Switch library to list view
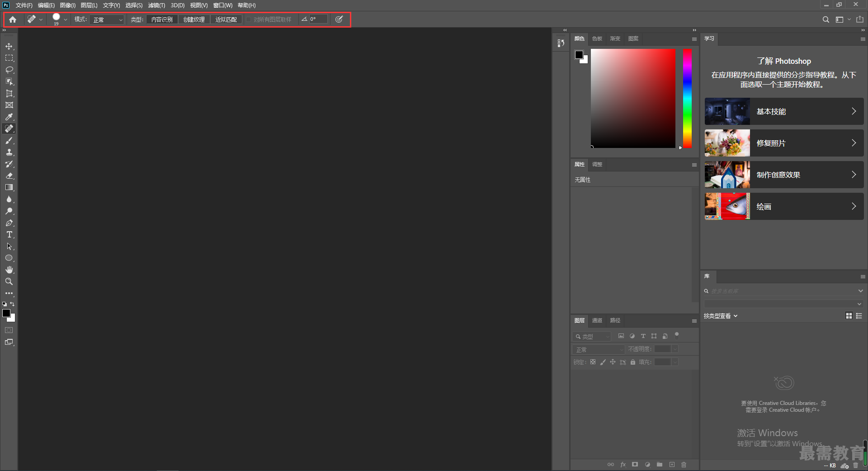The image size is (868, 471). (859, 316)
